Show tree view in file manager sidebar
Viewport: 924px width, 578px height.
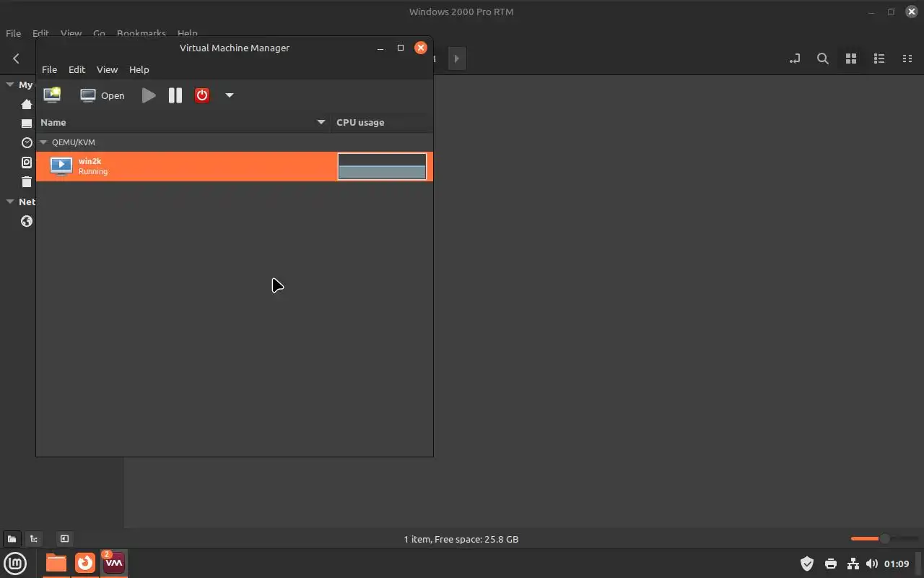tap(34, 538)
